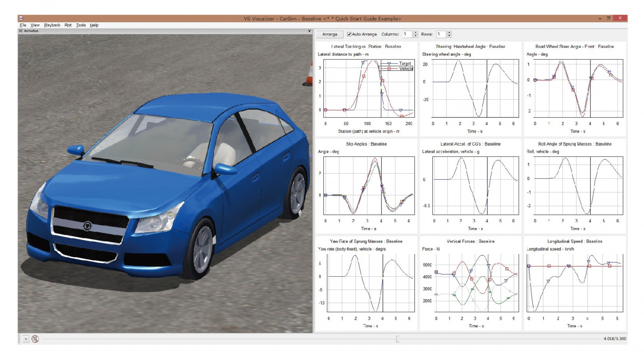Screen dimensions: 644x358
Task: Open the Plot menu
Action: click(x=68, y=25)
